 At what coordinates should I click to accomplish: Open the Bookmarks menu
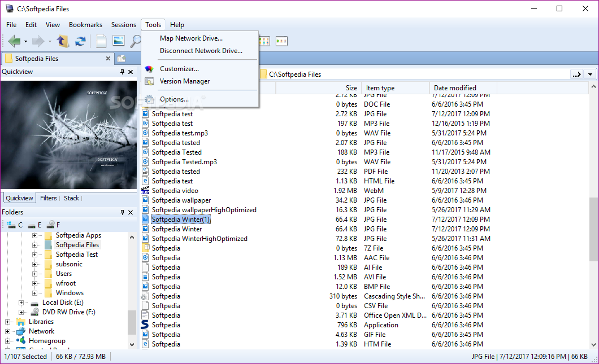[85, 25]
